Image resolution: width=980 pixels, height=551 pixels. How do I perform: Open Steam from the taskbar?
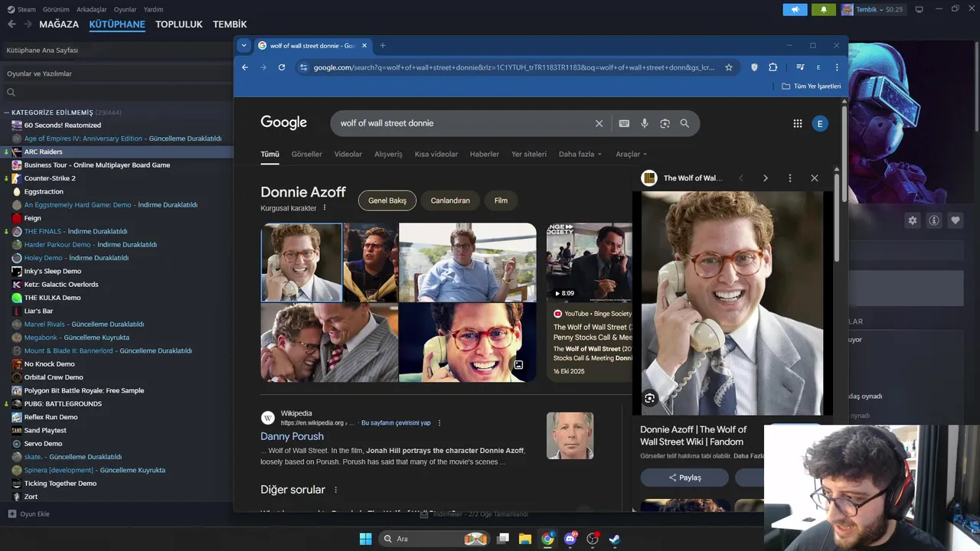tap(614, 539)
